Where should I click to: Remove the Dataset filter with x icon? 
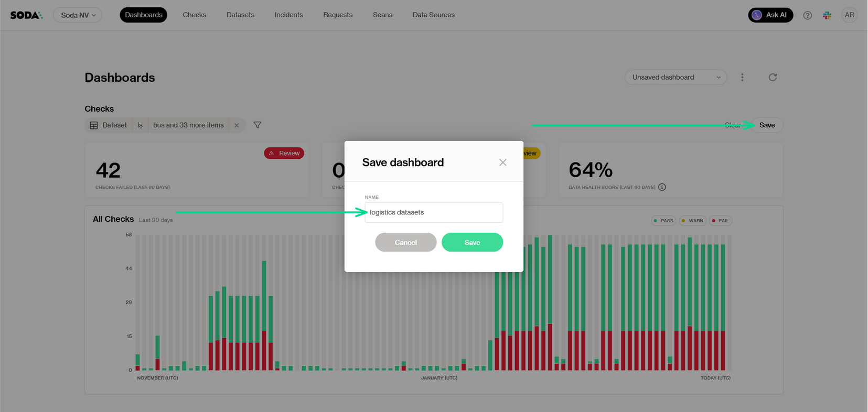(x=237, y=125)
